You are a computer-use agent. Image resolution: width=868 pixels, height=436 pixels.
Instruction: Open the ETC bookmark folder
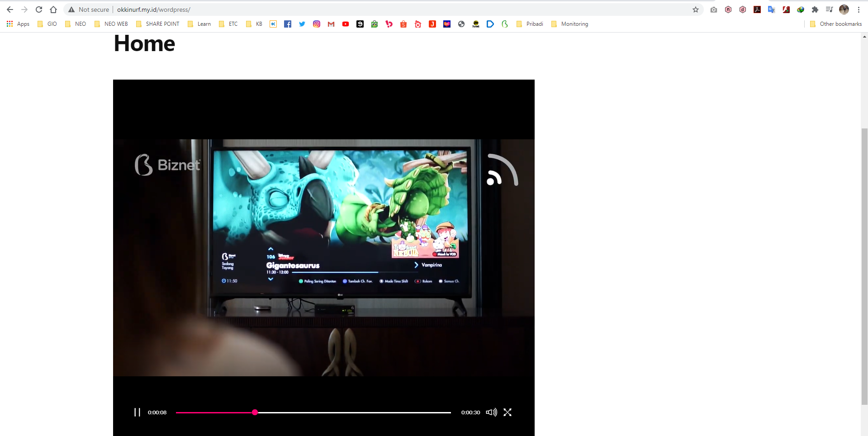click(x=228, y=24)
